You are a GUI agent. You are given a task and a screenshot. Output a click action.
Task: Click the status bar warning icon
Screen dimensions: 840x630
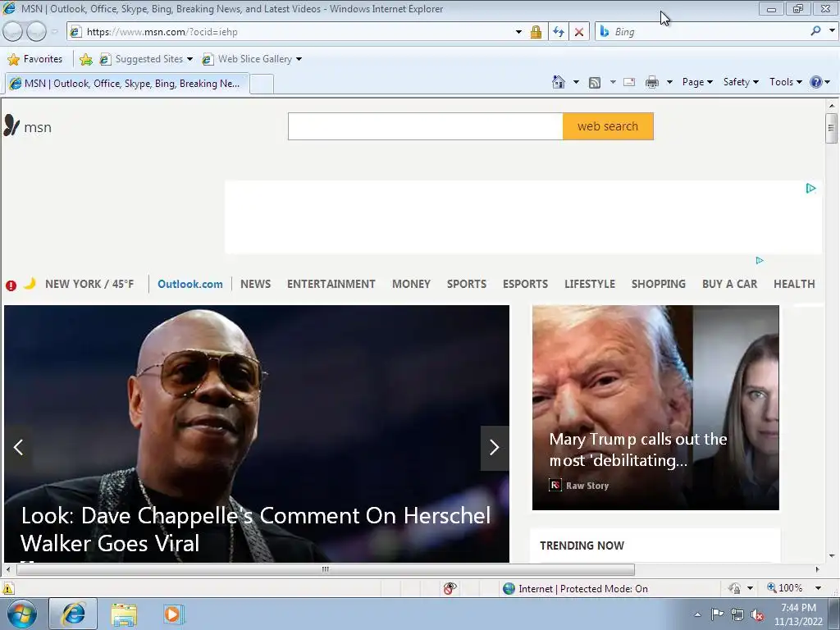coord(7,588)
